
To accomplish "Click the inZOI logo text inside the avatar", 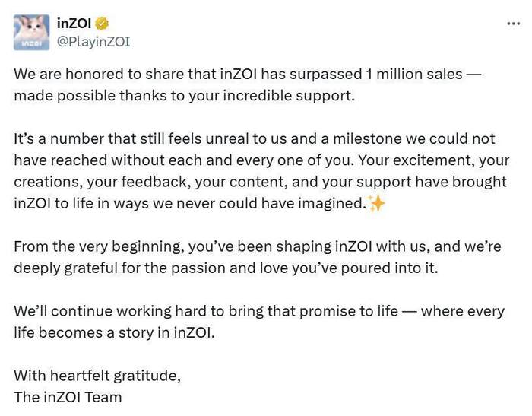I will tap(31, 44).
